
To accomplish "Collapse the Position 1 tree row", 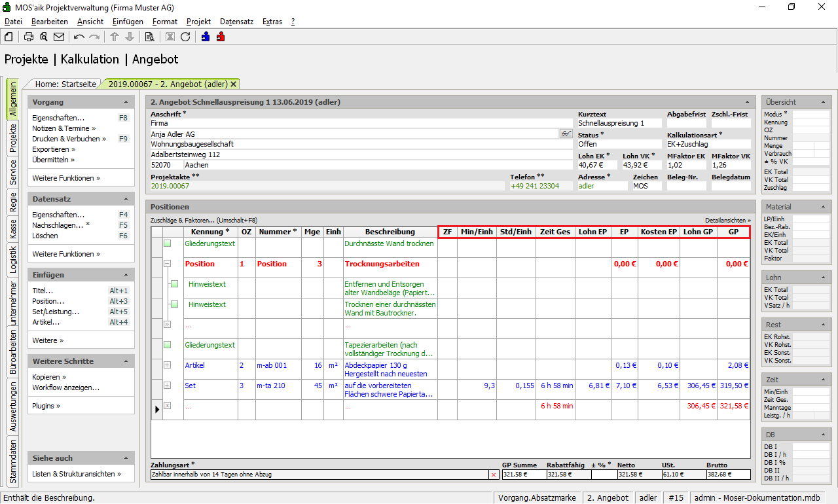I will [x=167, y=264].
